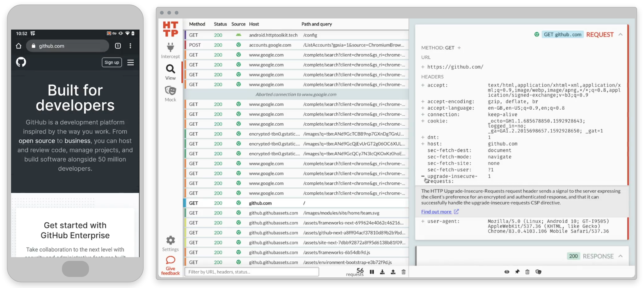Screen dimensions: 644x288
Task: Tap the github.com address bar on phone
Action: (68, 46)
